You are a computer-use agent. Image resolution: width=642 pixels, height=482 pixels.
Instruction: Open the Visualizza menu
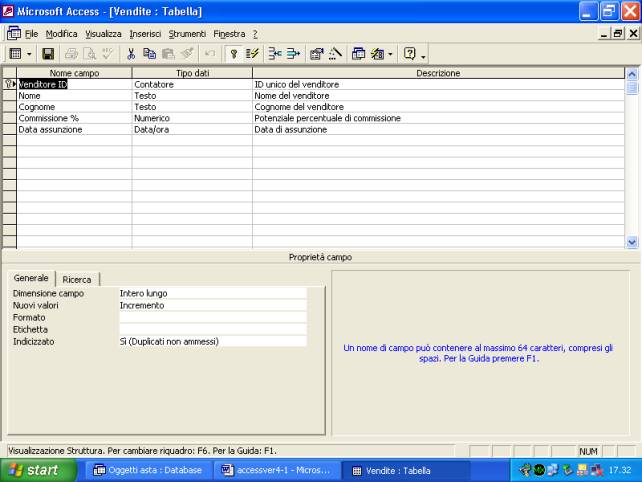[103, 34]
